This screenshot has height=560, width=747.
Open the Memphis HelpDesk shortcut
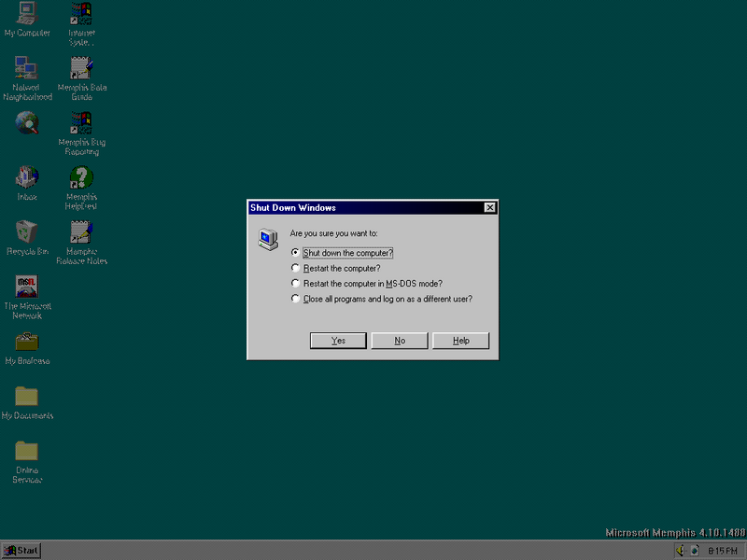(x=81, y=177)
